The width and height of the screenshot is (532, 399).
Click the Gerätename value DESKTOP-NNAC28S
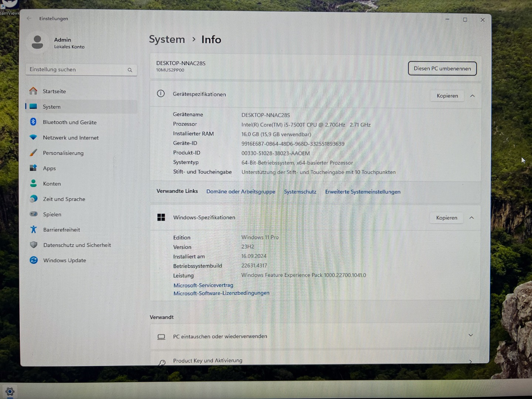pyautogui.click(x=266, y=115)
